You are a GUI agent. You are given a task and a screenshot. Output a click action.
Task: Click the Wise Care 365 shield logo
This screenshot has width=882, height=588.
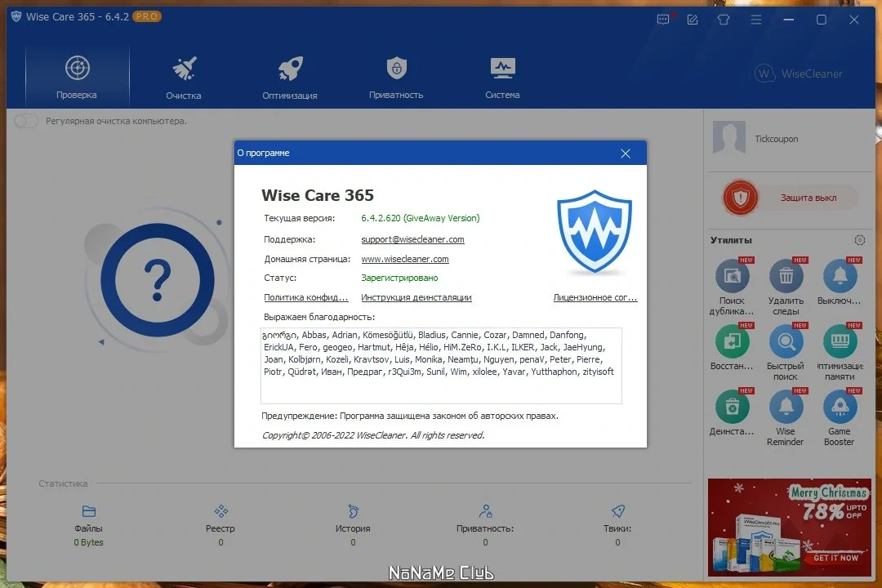tap(595, 232)
